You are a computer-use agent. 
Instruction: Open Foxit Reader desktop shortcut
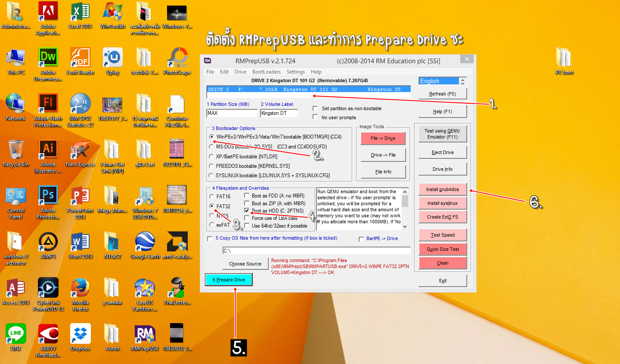point(81,62)
